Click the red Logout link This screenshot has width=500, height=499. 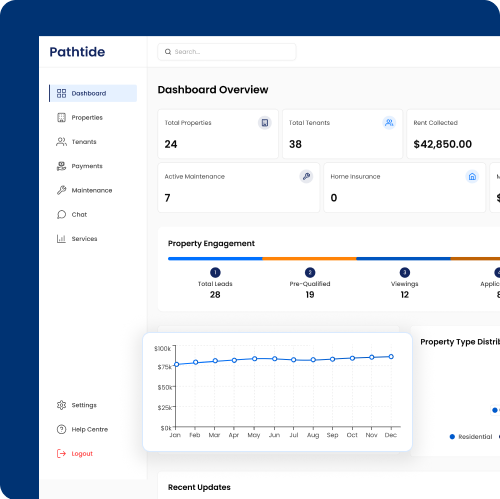pos(93,453)
